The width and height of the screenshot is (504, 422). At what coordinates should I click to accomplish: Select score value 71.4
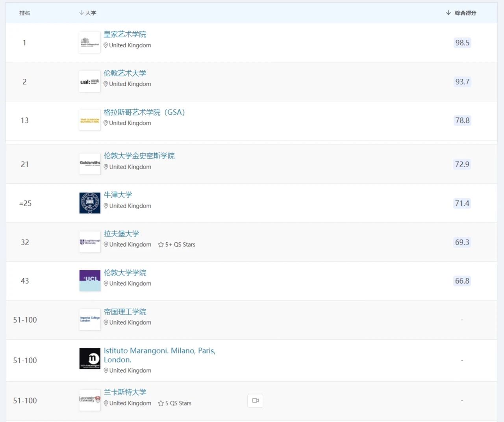pos(462,203)
